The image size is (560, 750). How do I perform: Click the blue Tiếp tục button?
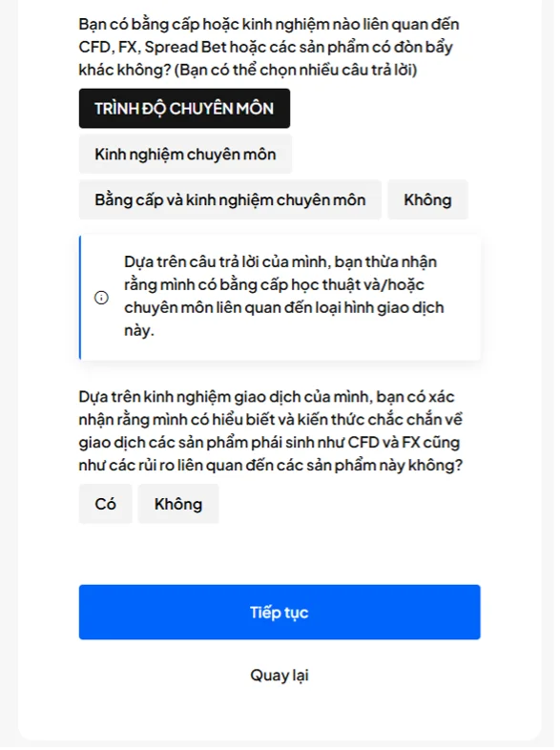[280, 613]
